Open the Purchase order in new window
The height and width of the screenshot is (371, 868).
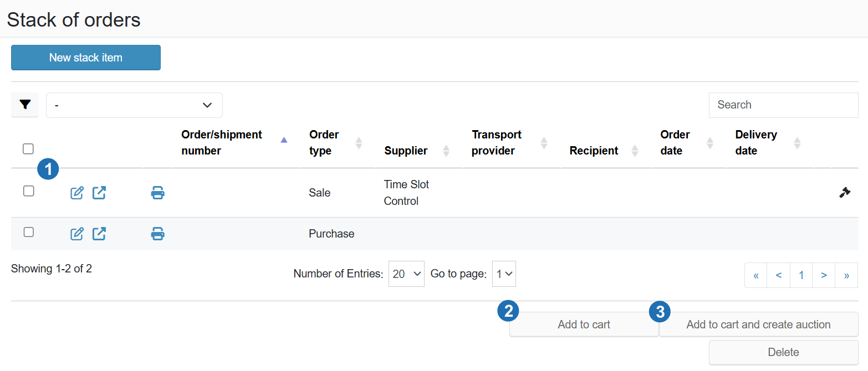pos(99,234)
